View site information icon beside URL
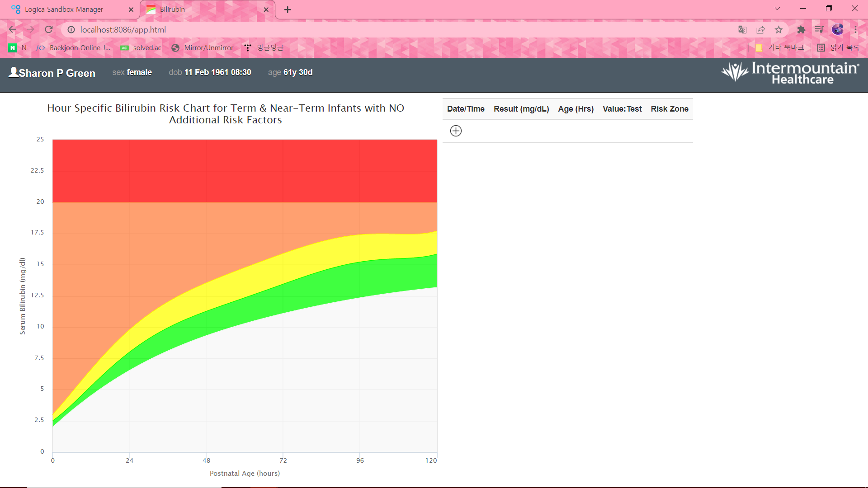The height and width of the screenshot is (488, 868). pos(71,30)
